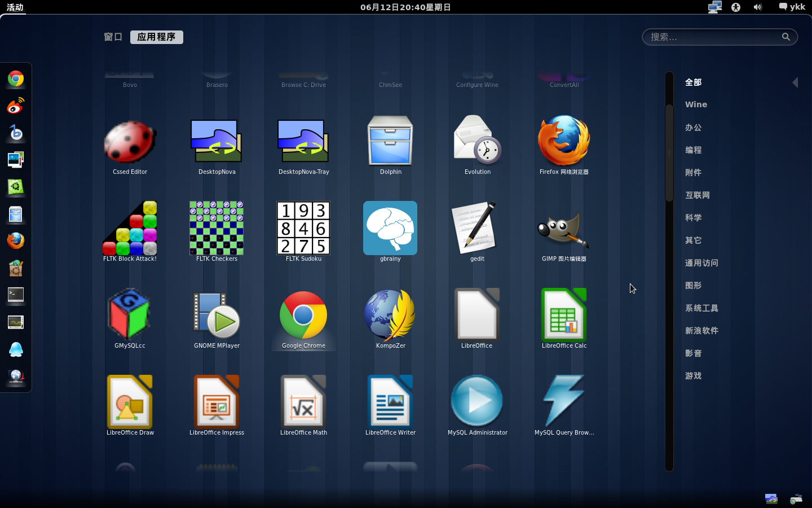Select 新浪软件 (Sina Software) category
The height and width of the screenshot is (508, 812).
point(701,331)
